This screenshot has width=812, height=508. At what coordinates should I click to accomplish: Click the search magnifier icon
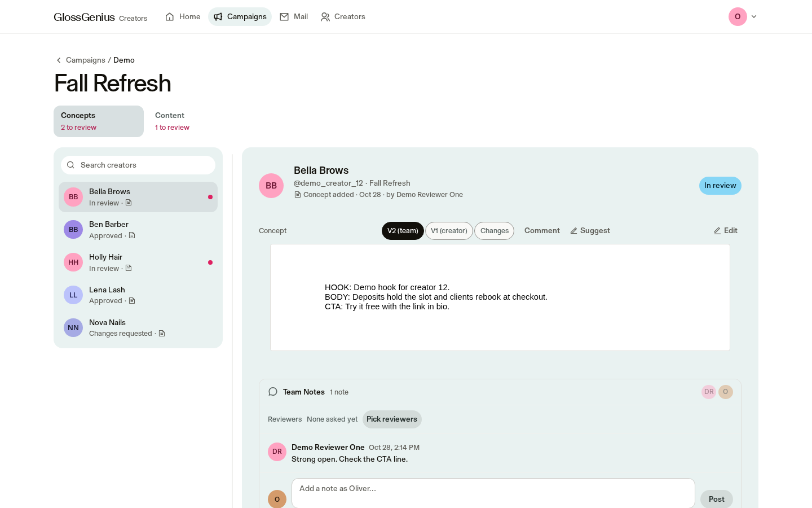[70, 165]
